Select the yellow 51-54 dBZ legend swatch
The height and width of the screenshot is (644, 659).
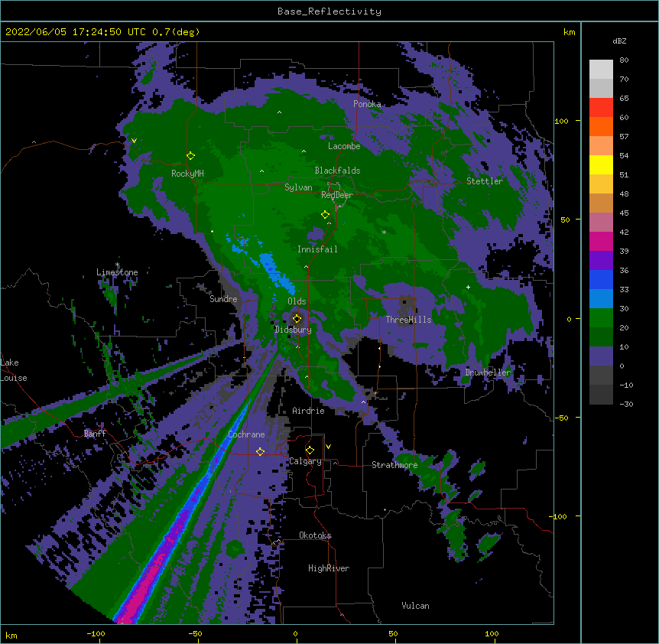point(601,164)
